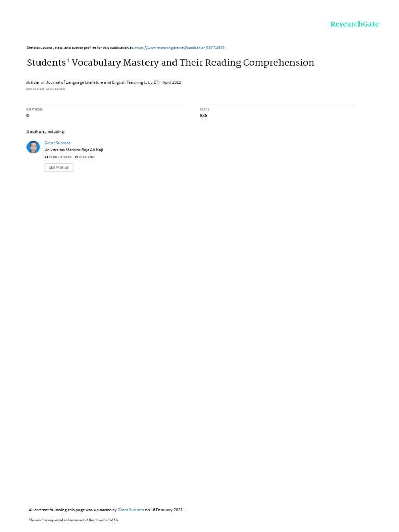Viewport: 399px width, 532px height.
Task: Click the author profile photo avatar
Action: (33, 147)
